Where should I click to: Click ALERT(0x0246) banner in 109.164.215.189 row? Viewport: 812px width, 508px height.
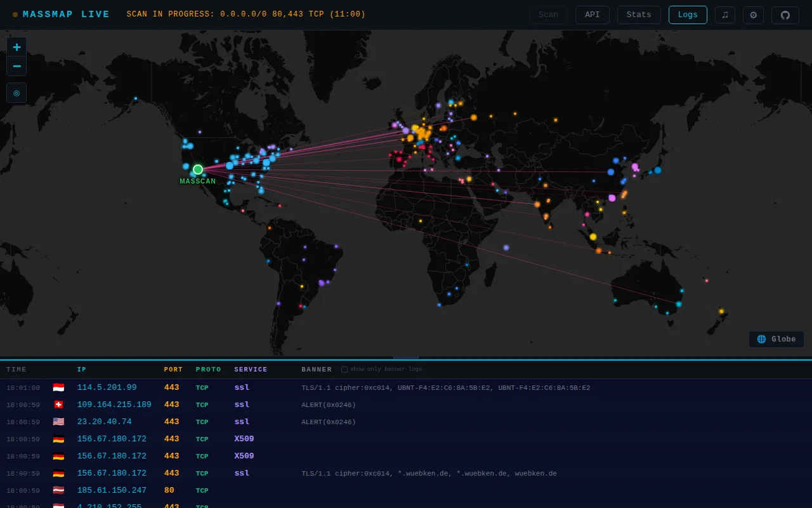coord(329,405)
